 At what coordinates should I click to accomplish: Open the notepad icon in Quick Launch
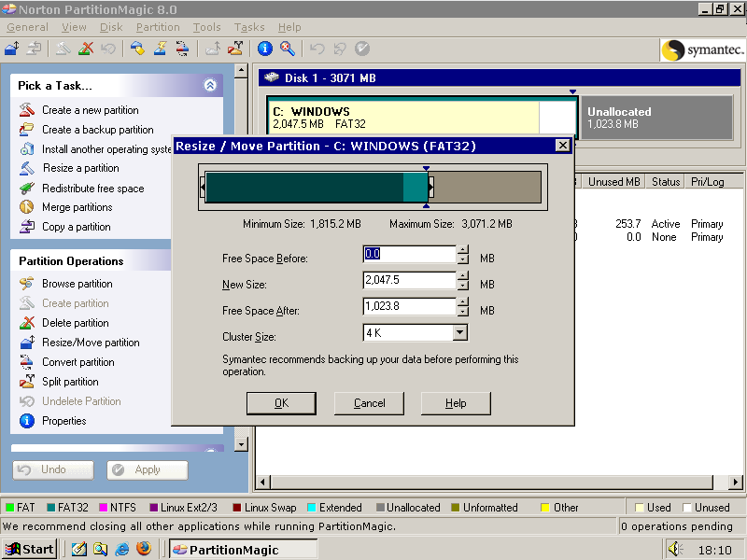79,549
